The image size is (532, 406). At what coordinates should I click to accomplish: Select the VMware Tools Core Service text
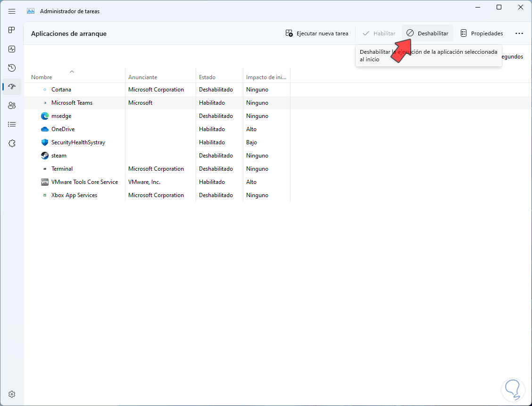click(84, 182)
